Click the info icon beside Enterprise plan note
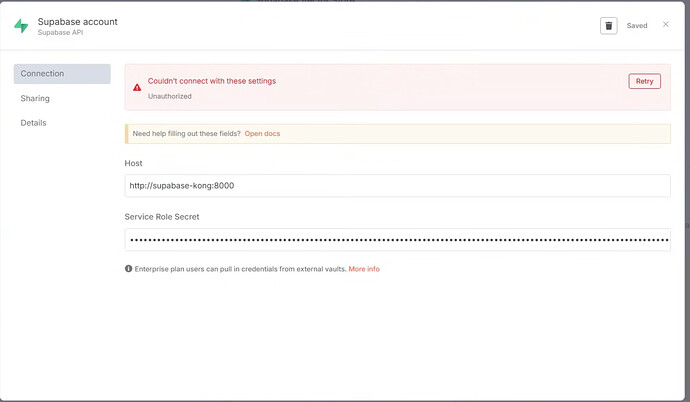This screenshot has height=402, width=690. (x=128, y=269)
